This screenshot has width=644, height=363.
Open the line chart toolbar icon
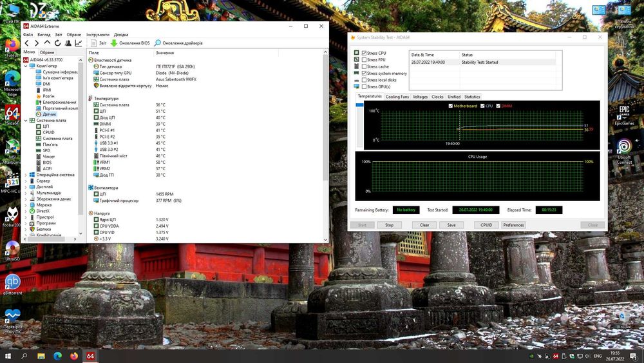coord(79,43)
